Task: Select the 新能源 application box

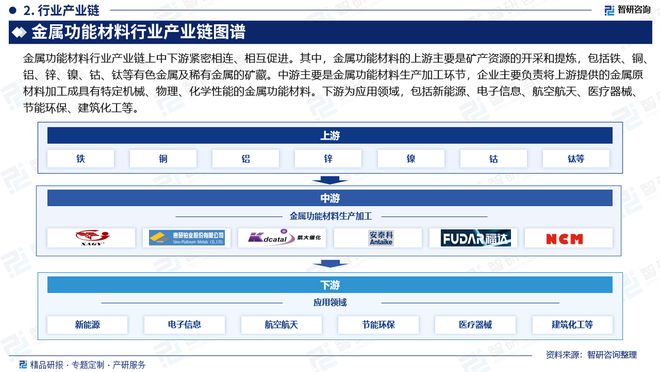Action: point(88,324)
